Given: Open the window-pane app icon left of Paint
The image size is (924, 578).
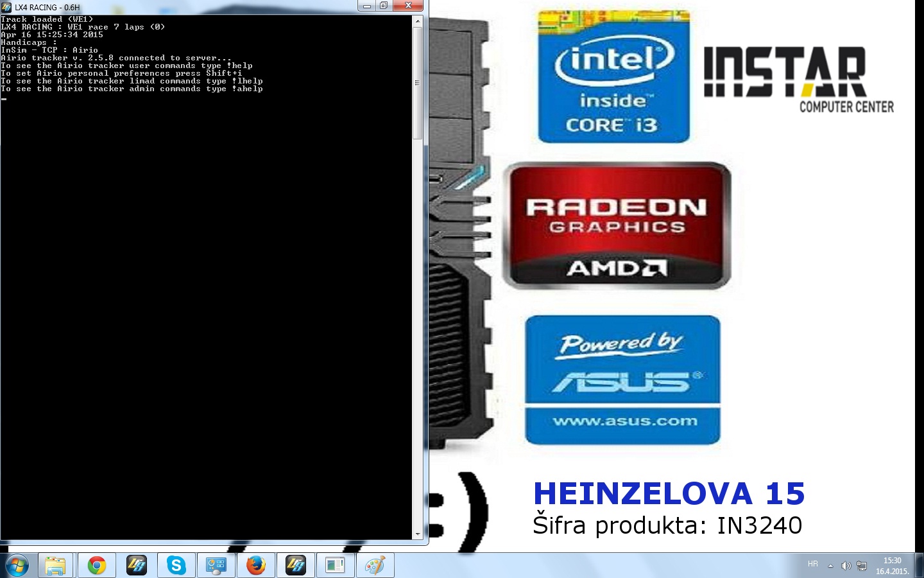Looking at the screenshot, I should click(336, 566).
